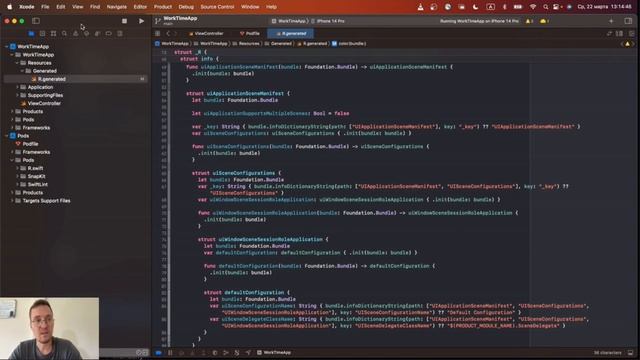The height and width of the screenshot is (360, 640).
Task: Click the Stop button in Xcode toolbar
Action: 124,21
